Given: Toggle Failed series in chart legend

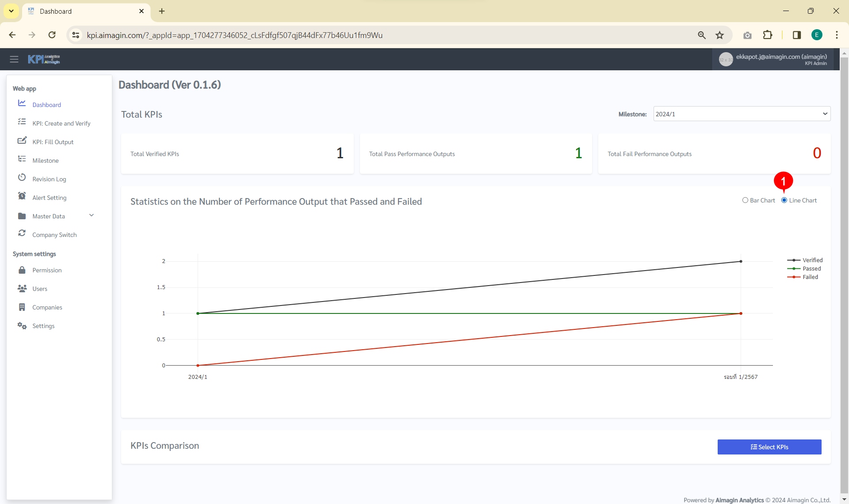Looking at the screenshot, I should pos(803,277).
